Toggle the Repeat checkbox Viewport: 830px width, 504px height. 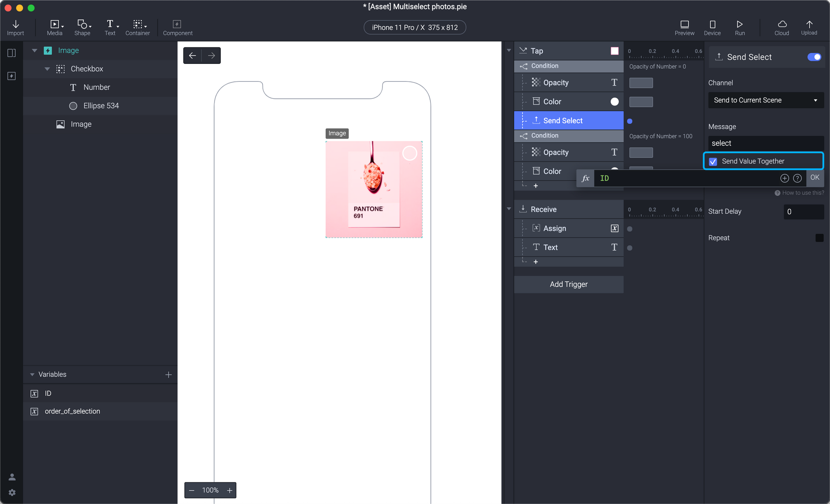point(819,238)
